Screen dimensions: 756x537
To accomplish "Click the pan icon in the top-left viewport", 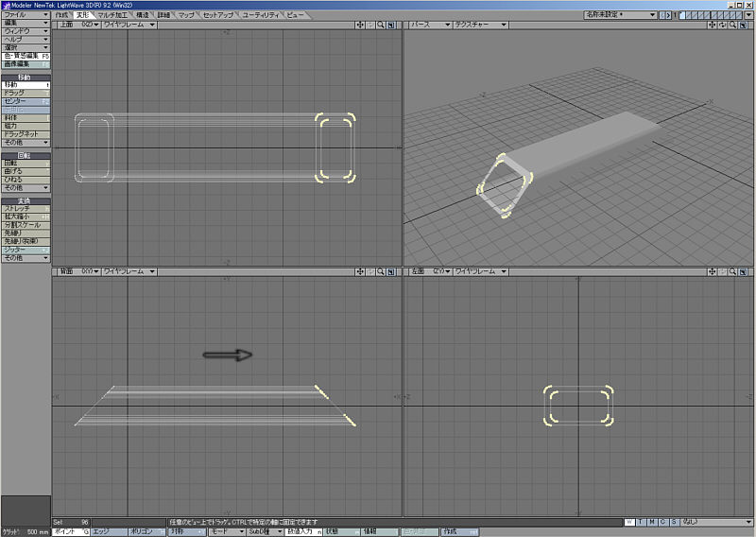I will 361,25.
